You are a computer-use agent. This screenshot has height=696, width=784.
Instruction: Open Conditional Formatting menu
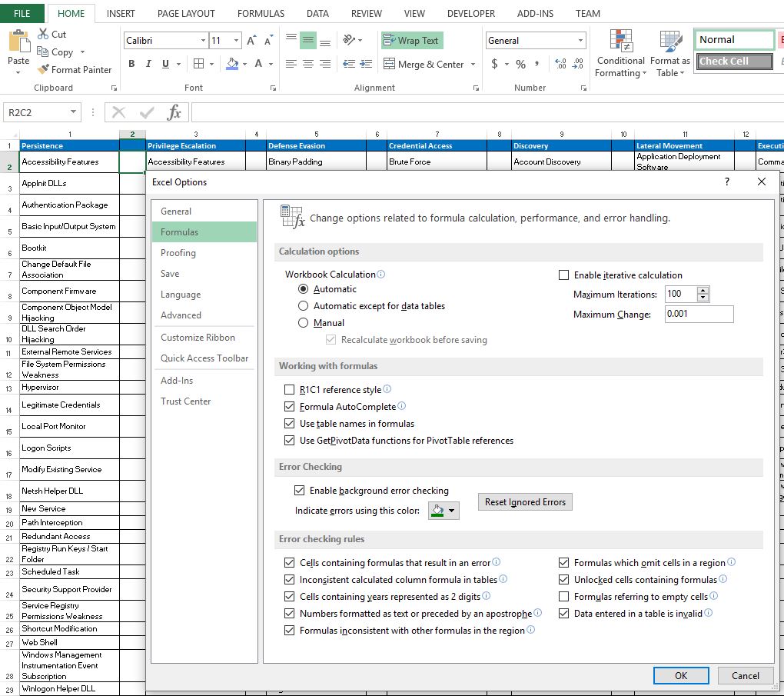coord(620,54)
